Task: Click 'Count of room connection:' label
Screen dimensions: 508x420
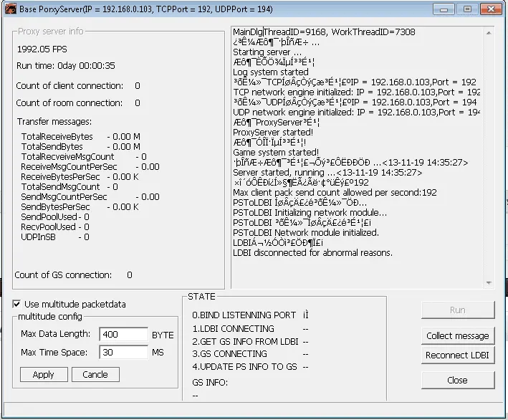Action: pyautogui.click(x=70, y=103)
